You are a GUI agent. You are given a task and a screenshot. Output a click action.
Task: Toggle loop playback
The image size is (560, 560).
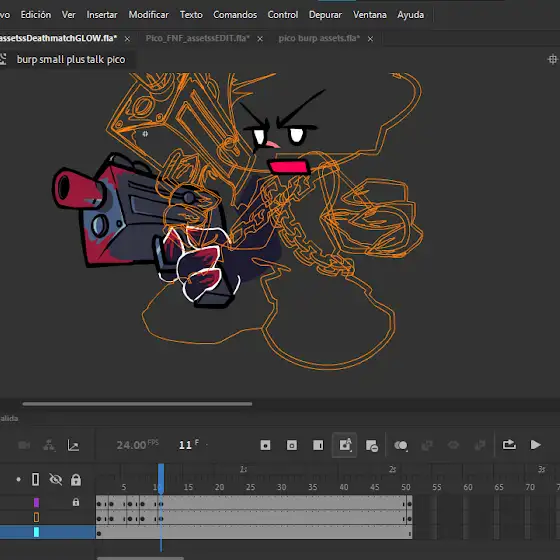(x=509, y=445)
